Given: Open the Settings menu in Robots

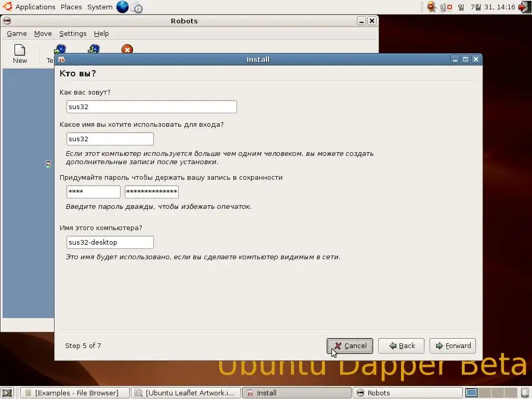Looking at the screenshot, I should click(x=73, y=34).
